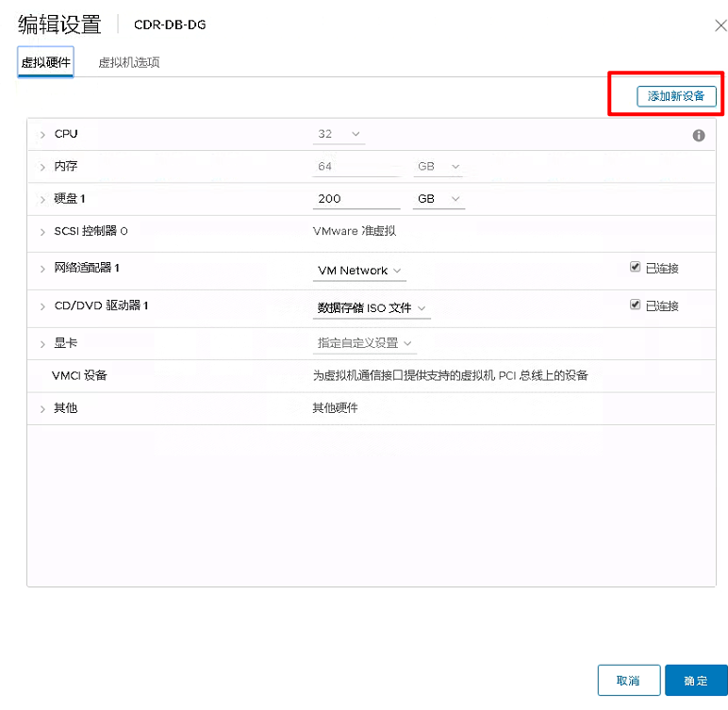Image resolution: width=728 pixels, height=710 pixels.
Task: Select the 虚拟硬件 tab
Action: coord(46,62)
